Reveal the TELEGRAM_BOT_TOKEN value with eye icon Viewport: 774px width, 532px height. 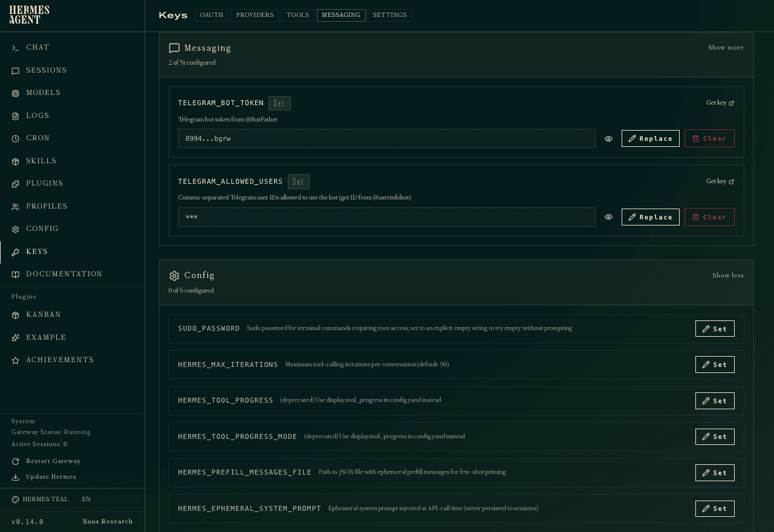pyautogui.click(x=608, y=138)
